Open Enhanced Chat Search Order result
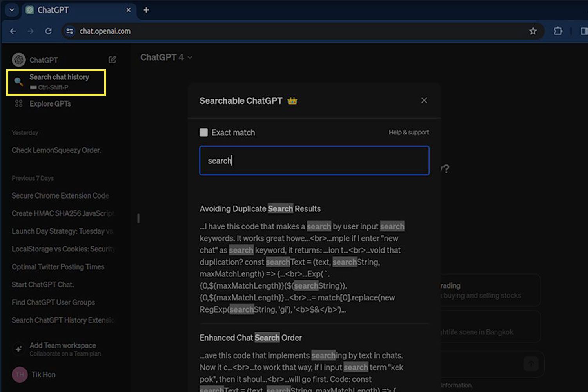588x392 pixels. click(x=250, y=338)
